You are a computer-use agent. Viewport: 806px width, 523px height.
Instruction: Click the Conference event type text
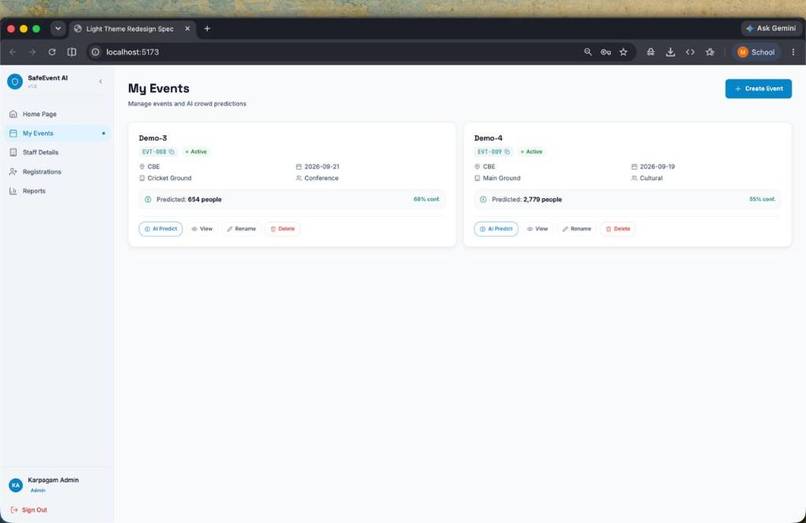321,178
